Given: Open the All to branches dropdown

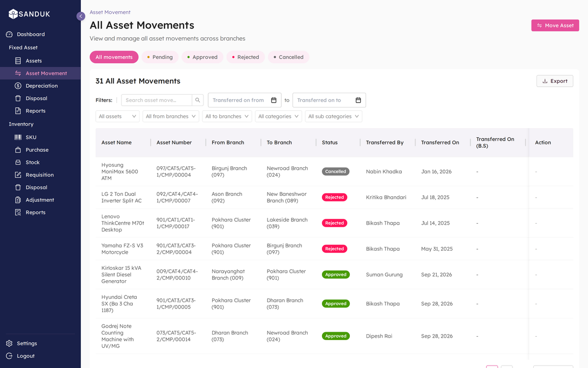Looking at the screenshot, I should [227, 116].
